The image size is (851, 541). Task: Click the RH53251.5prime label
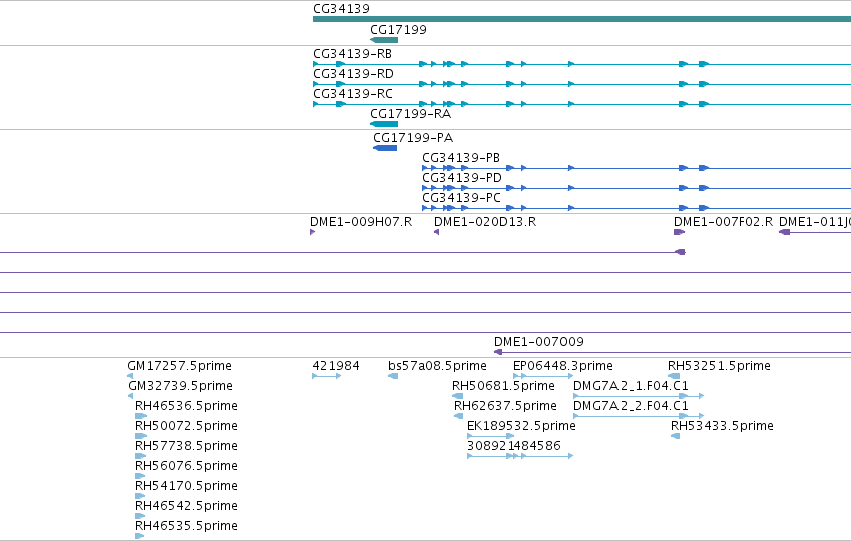(719, 366)
